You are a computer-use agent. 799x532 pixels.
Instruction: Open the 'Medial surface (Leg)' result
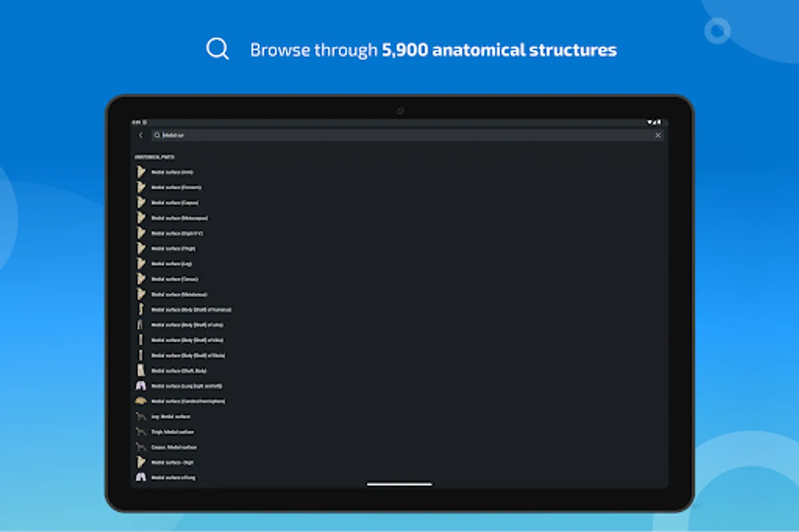(172, 264)
